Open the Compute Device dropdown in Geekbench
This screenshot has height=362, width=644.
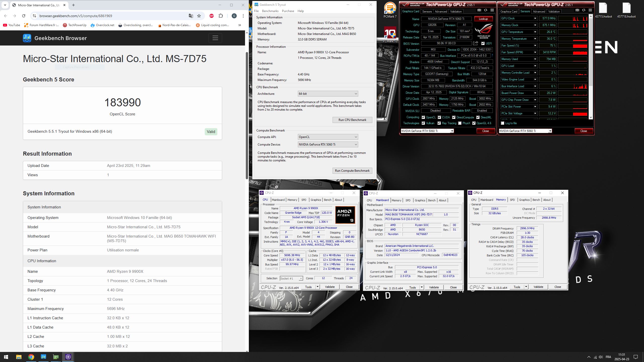(328, 145)
